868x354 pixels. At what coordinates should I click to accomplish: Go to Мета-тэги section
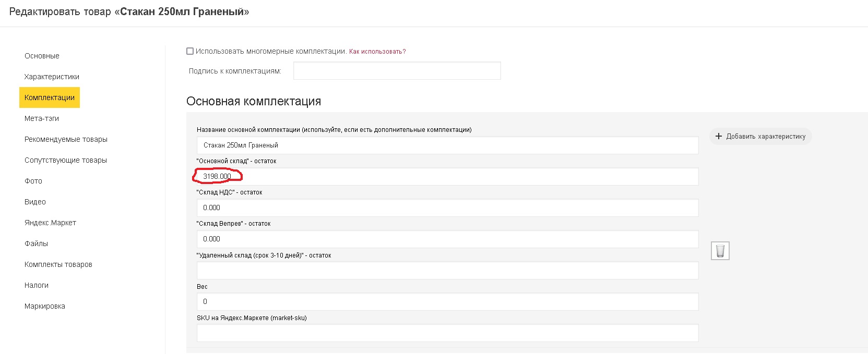pyautogui.click(x=42, y=118)
